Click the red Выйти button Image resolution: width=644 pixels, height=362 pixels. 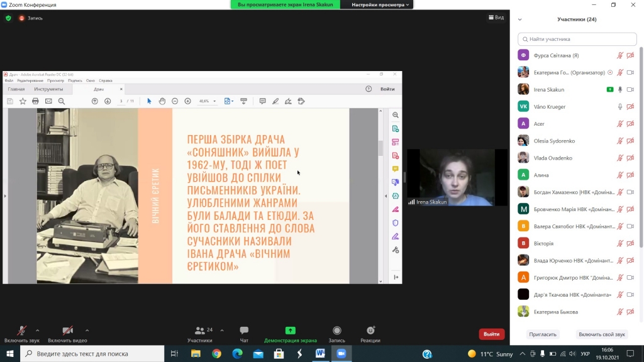click(492, 334)
